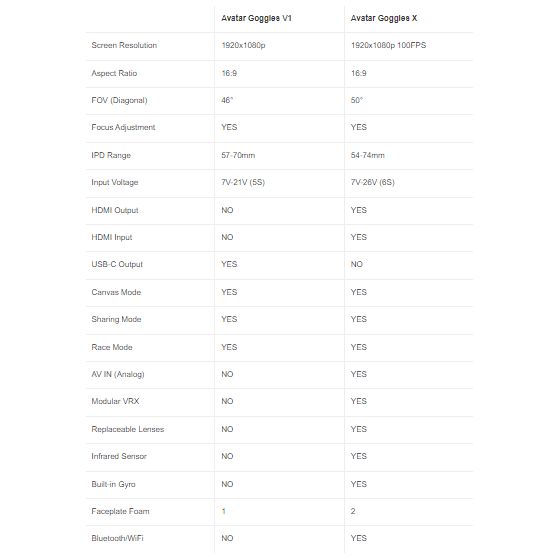The height and width of the screenshot is (559, 559).
Task: Select the USB-C Output label
Action: 117,264
